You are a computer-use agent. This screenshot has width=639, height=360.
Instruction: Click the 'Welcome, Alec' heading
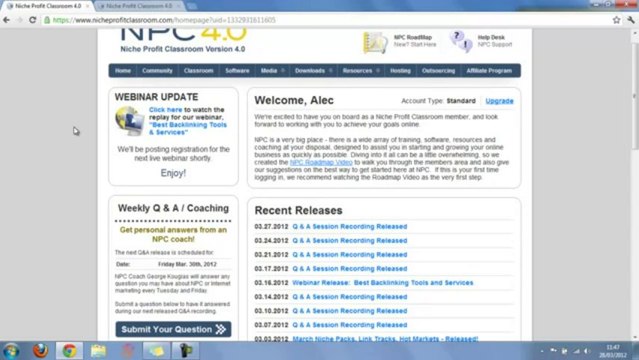[x=294, y=100]
